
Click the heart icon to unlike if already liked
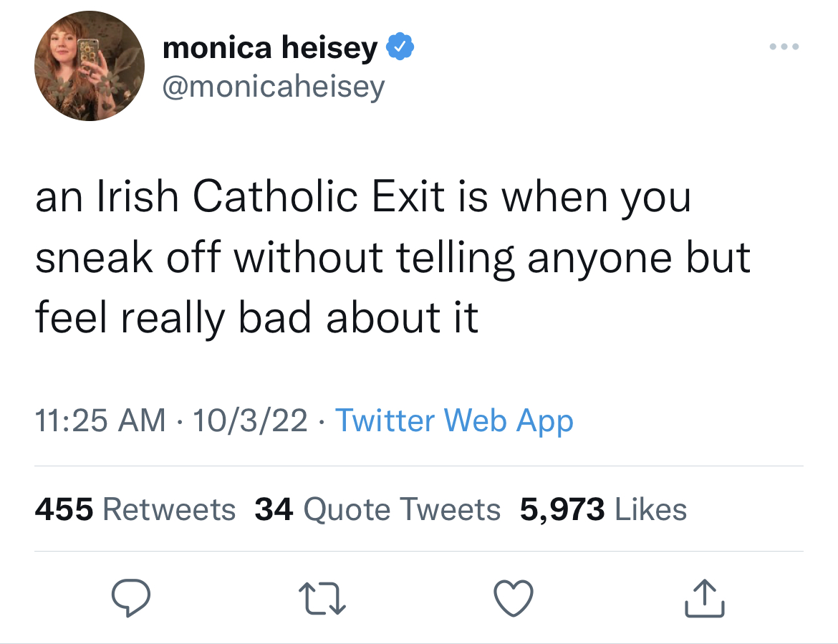514,597
